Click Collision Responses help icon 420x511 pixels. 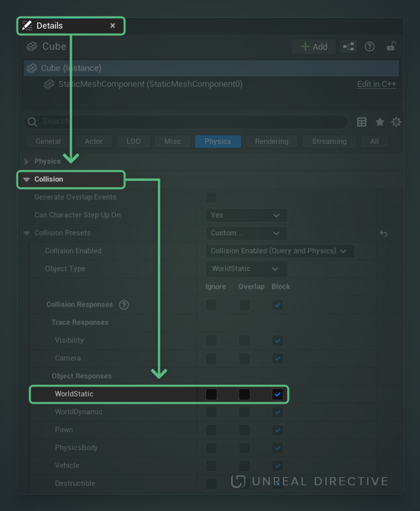[124, 305]
